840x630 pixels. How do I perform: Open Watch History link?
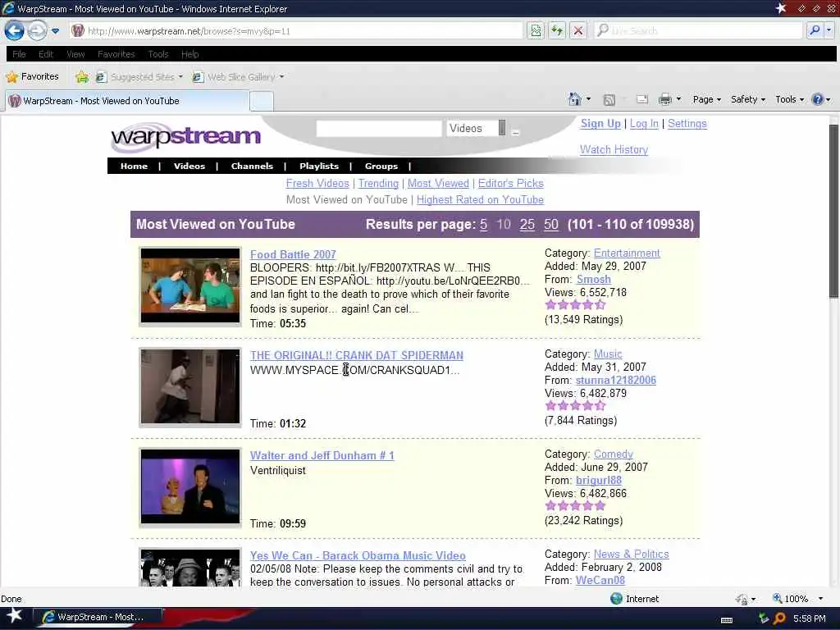click(x=614, y=149)
